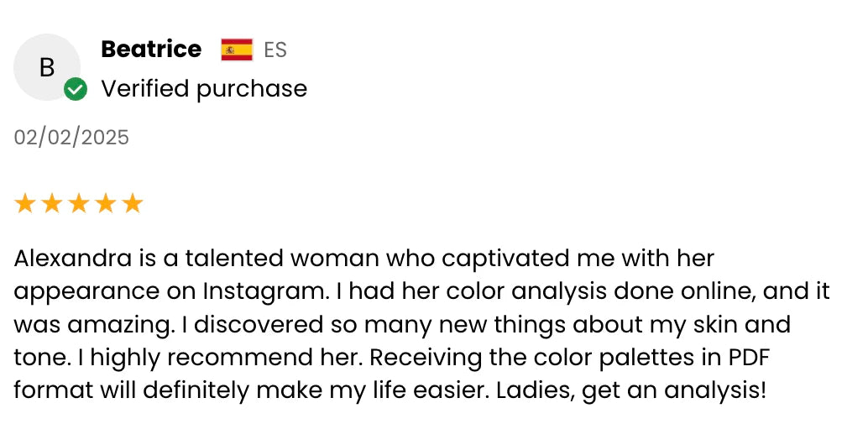Viewport: 868px width, 445px height.
Task: Select the third rating star
Action: click(x=79, y=203)
